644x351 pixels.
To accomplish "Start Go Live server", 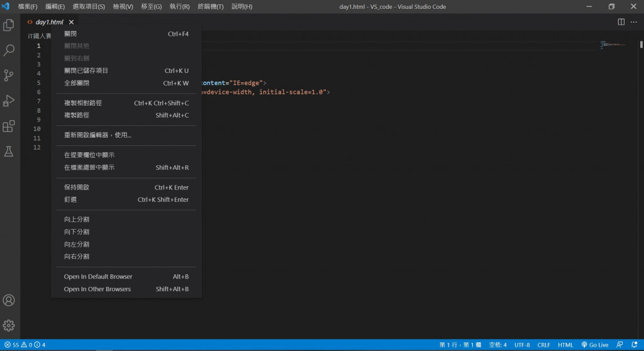I will (595, 345).
